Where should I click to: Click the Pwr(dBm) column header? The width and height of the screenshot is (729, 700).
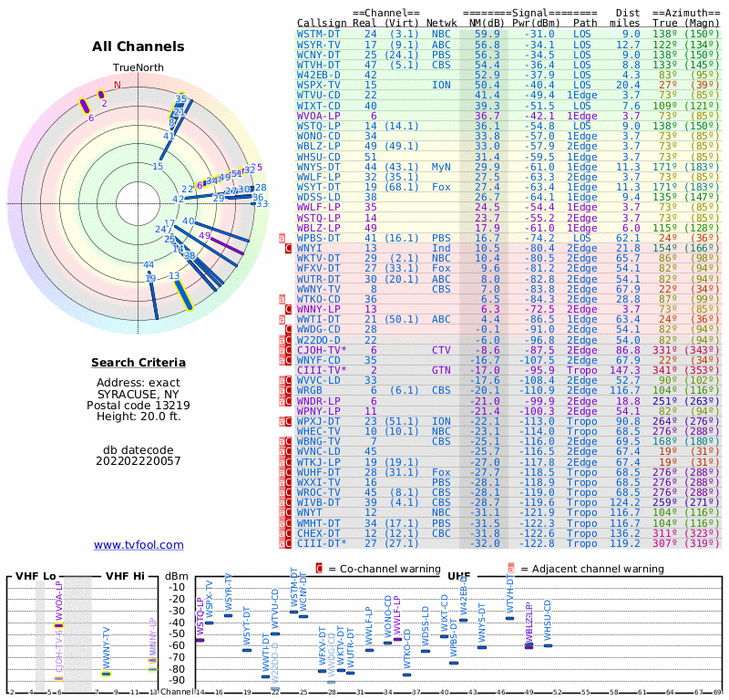click(537, 23)
